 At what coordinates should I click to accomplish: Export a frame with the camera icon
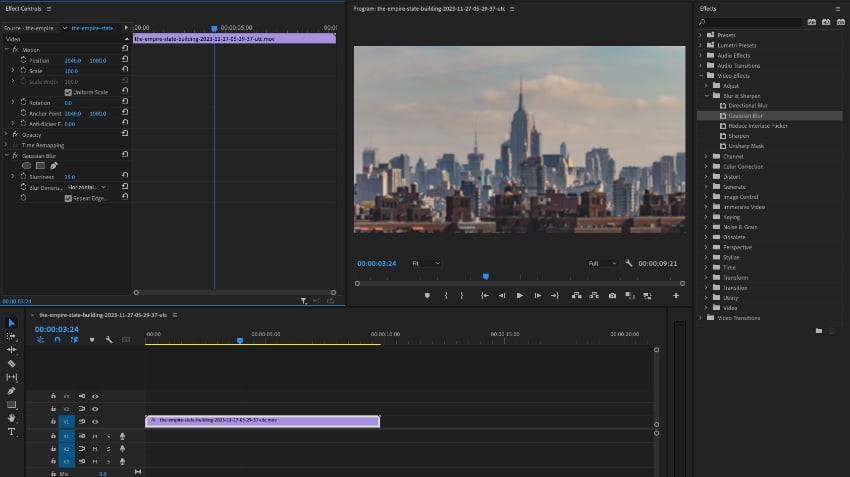click(612, 295)
